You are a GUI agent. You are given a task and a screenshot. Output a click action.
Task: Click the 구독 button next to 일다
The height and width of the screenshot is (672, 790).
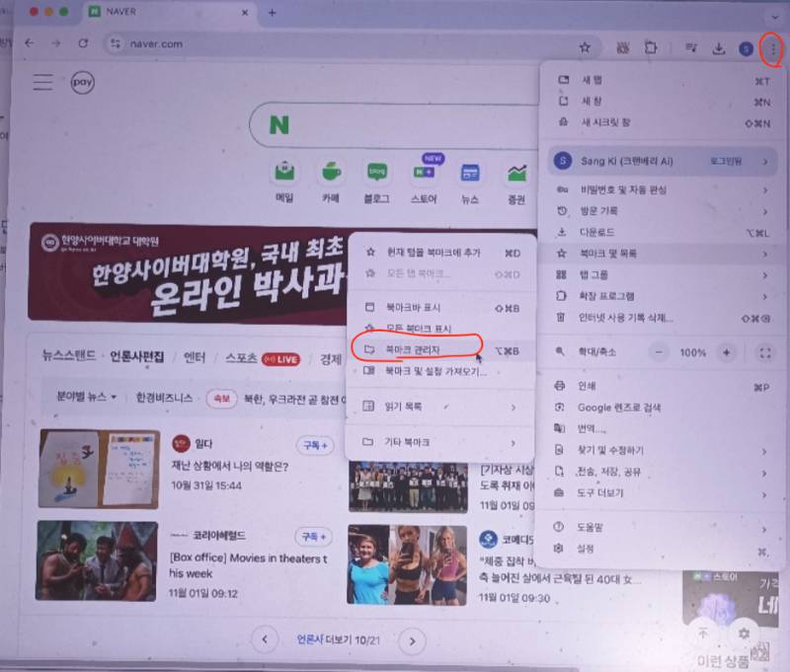click(313, 446)
